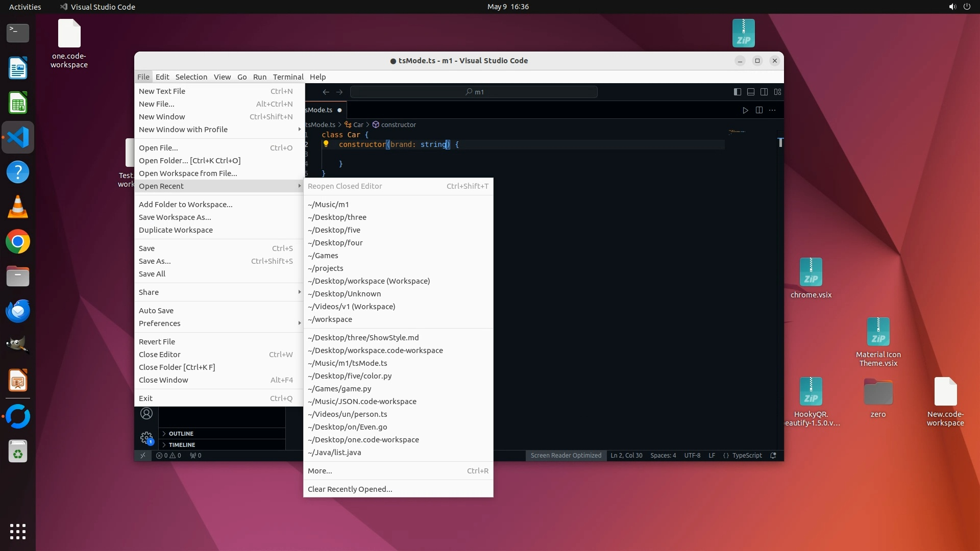Expand the OUTLINE section
980x551 pixels.
point(181,434)
